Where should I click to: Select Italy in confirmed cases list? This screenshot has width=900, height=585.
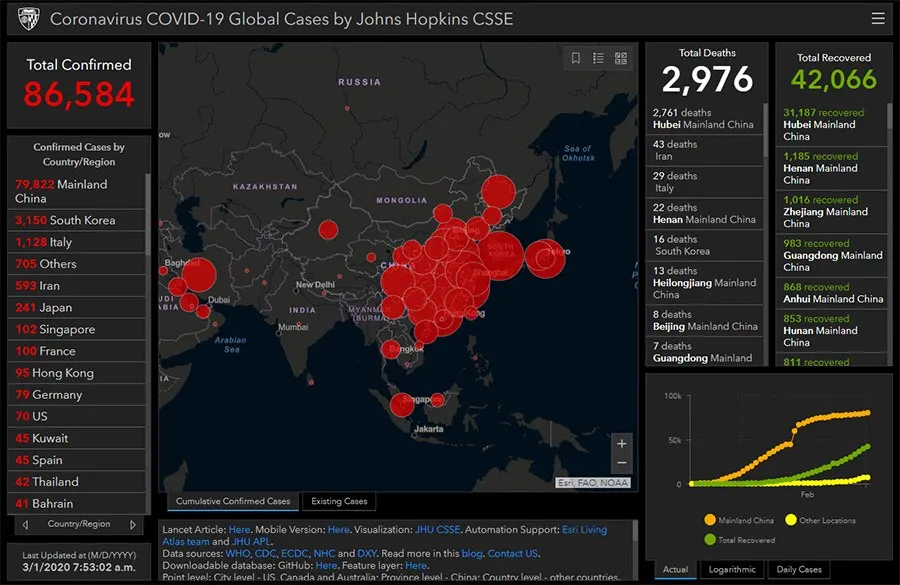click(44, 242)
